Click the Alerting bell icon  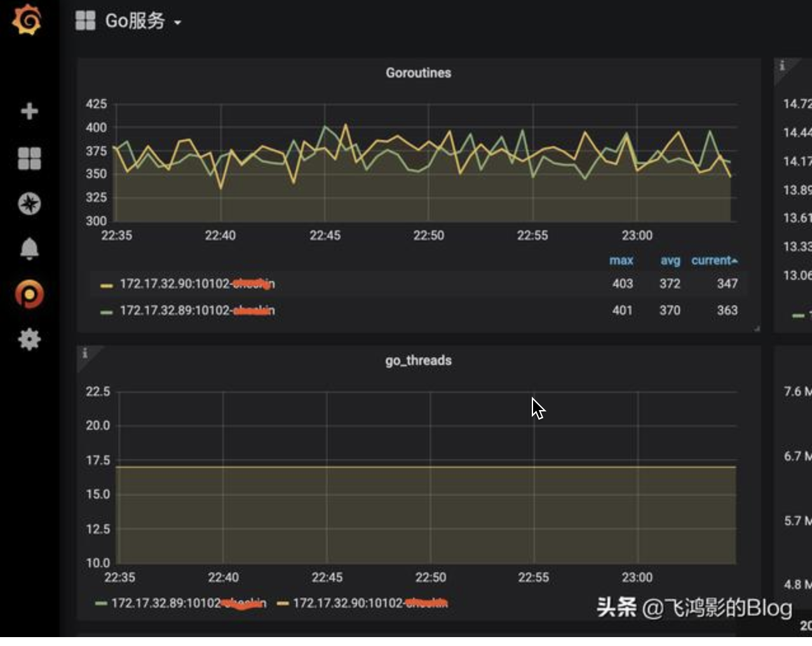pos(28,249)
